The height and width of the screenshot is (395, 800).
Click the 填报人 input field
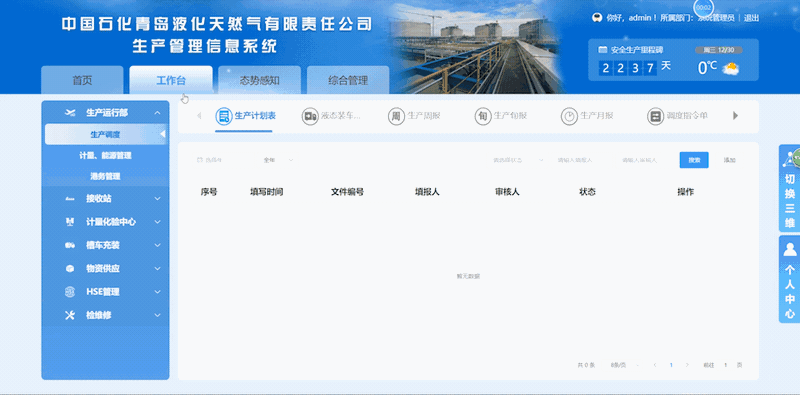coord(582,160)
